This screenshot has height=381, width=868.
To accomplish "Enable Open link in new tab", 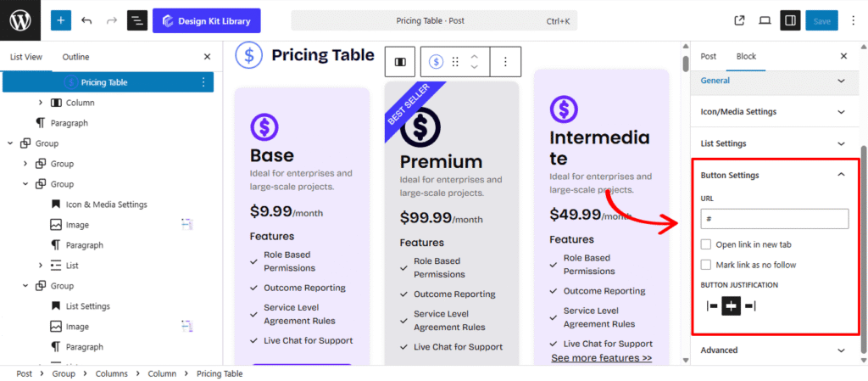I will [706, 244].
